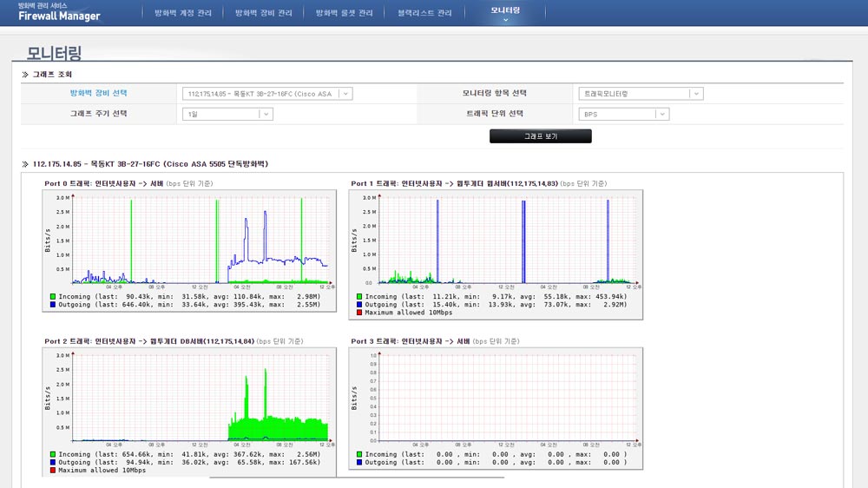Click green Incoming swatch in Port 1 legend
Screen dimensions: 868x488
click(x=359, y=297)
